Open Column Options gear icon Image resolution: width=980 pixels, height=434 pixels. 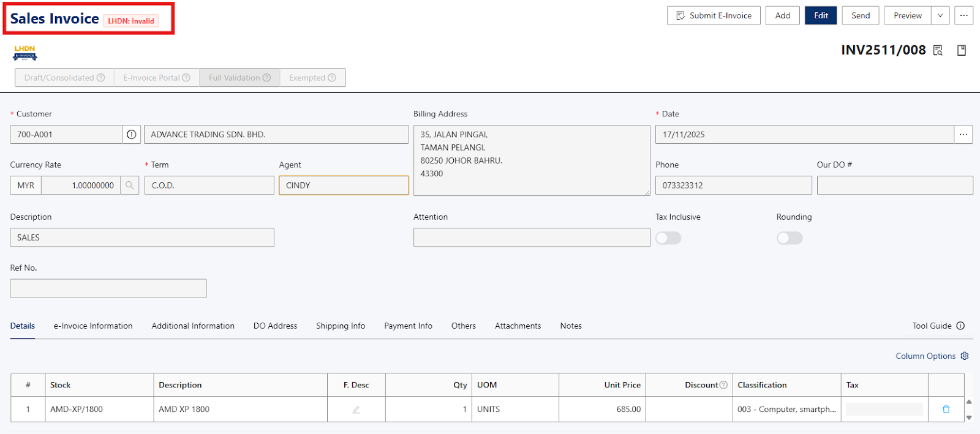tap(965, 356)
